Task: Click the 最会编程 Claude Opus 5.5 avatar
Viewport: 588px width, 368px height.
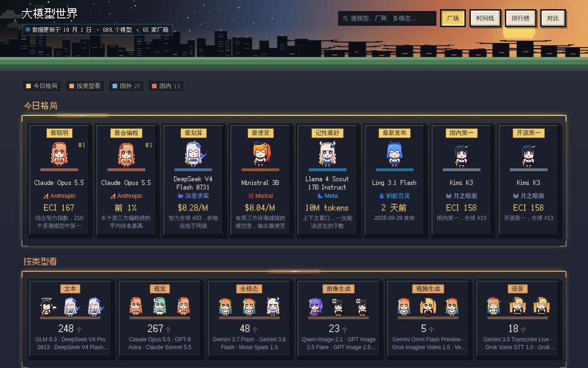Action: pyautogui.click(x=126, y=154)
